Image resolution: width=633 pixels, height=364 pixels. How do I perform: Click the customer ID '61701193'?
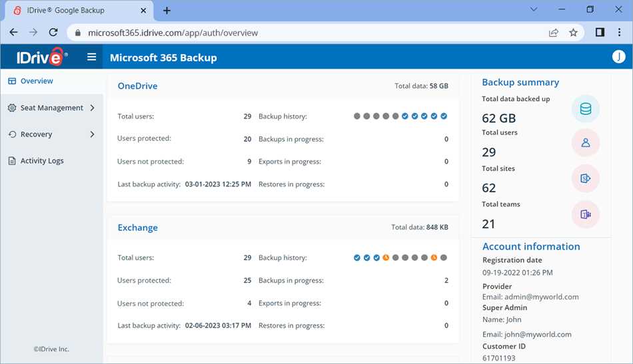coord(498,359)
